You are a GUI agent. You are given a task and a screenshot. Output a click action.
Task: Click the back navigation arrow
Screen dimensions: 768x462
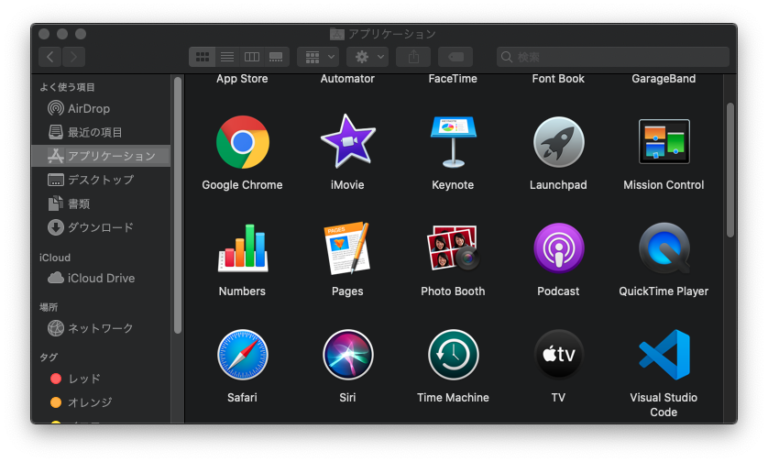pos(50,57)
